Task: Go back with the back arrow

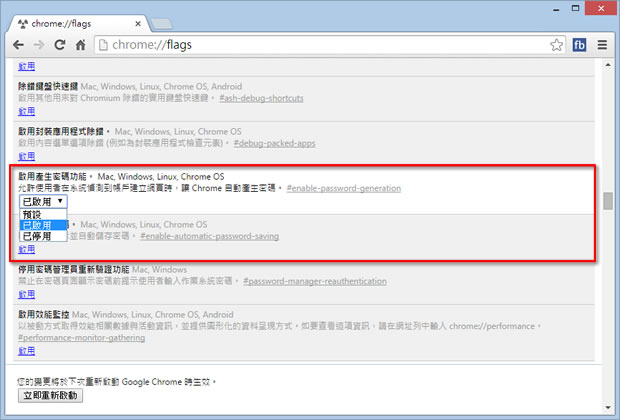Action: coord(18,45)
